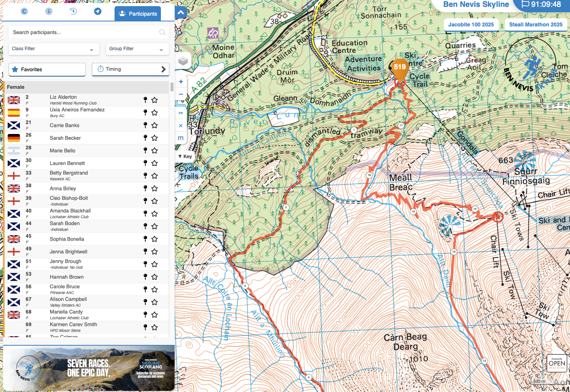Click the measure distance arrow tool

181,113
